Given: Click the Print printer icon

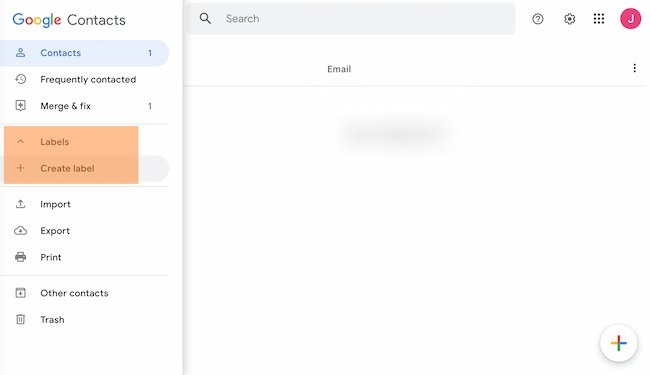Looking at the screenshot, I should pyautogui.click(x=20, y=257).
